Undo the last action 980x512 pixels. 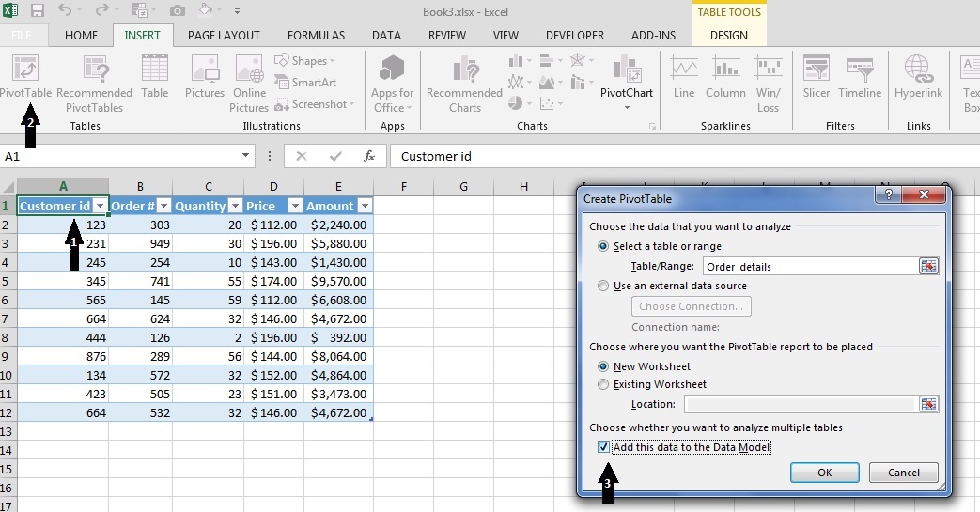[x=65, y=10]
